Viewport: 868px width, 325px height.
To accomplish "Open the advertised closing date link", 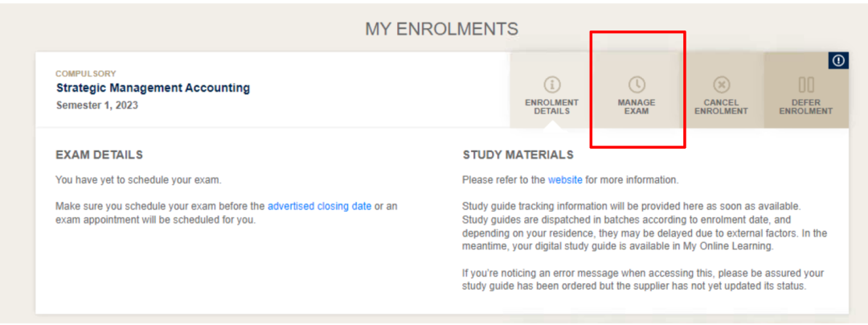I will [319, 206].
